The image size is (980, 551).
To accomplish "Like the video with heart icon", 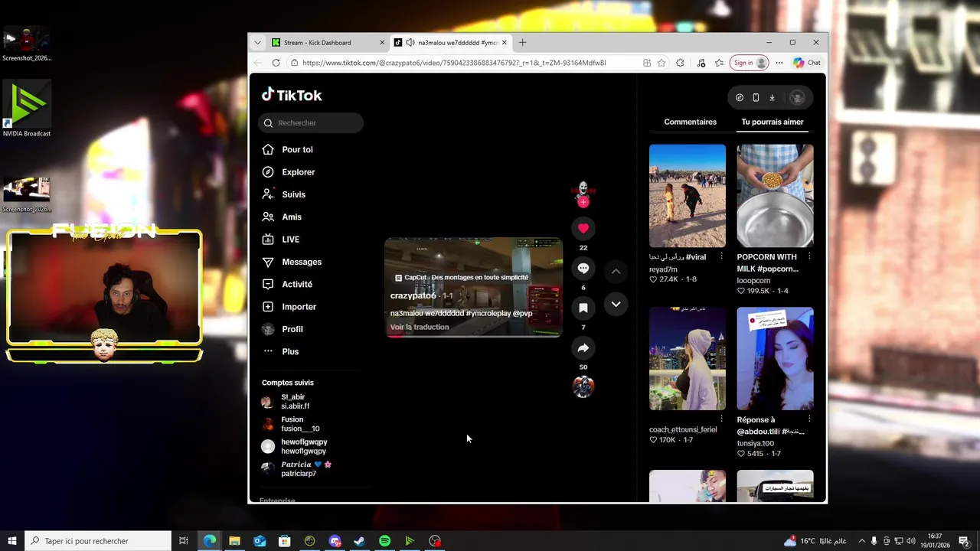I will pos(583,228).
